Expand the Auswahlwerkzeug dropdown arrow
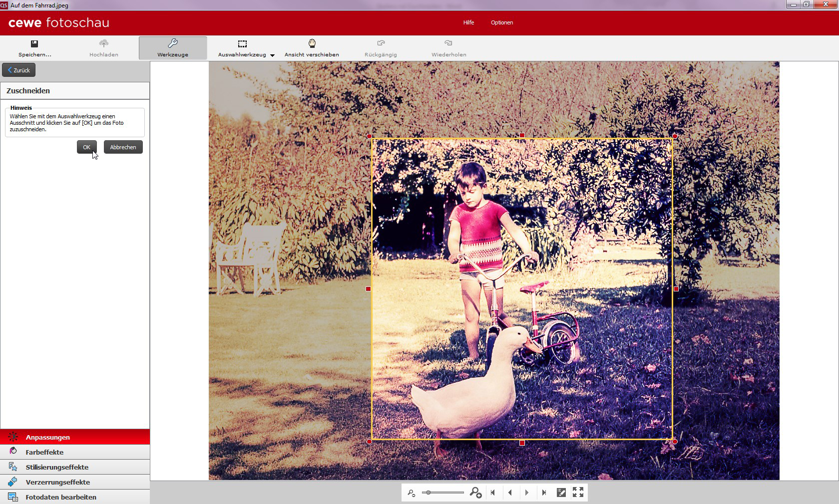Image resolution: width=839 pixels, height=504 pixels. tap(272, 55)
